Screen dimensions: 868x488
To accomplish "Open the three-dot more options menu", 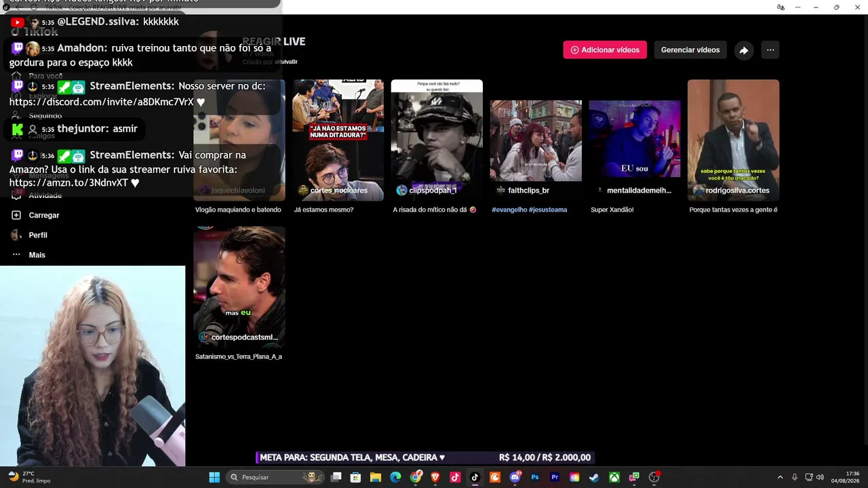I will 770,50.
